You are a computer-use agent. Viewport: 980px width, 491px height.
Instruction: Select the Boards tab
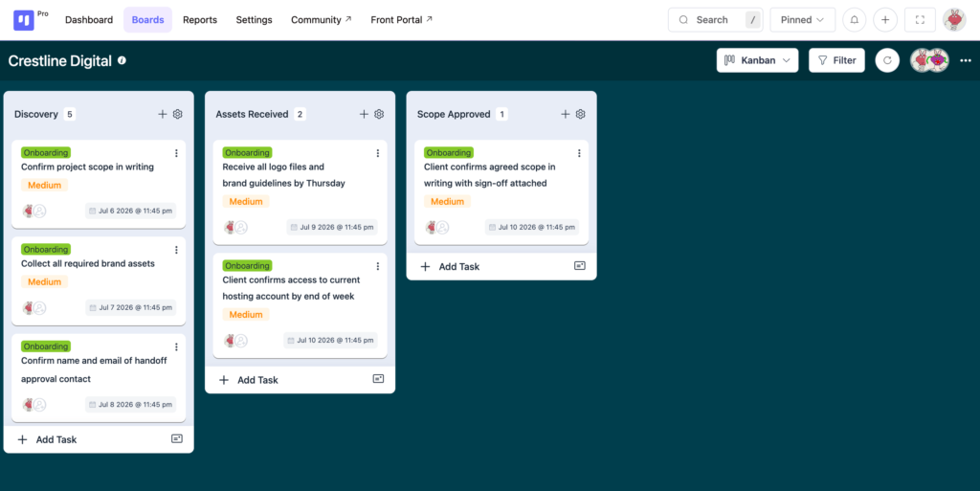147,20
